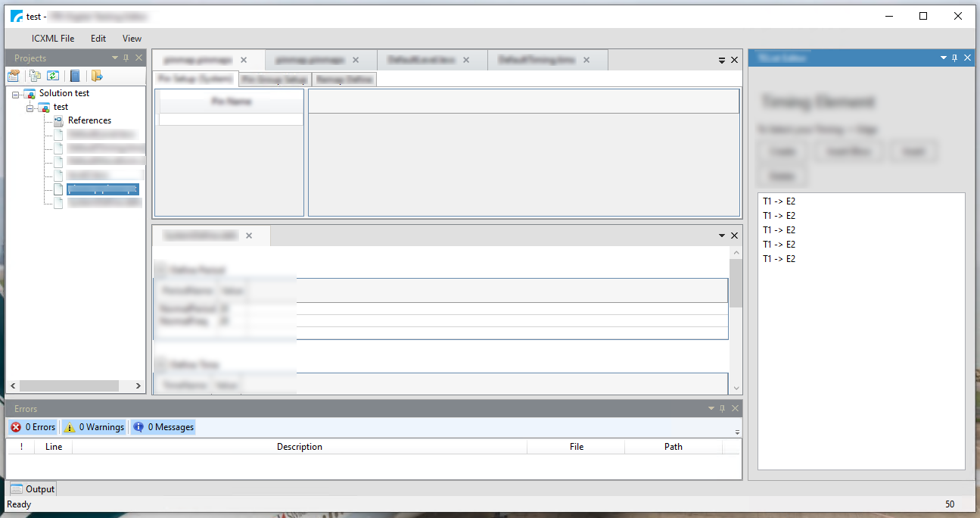Click the open-folder export icon in Projects toolbar

[95, 76]
